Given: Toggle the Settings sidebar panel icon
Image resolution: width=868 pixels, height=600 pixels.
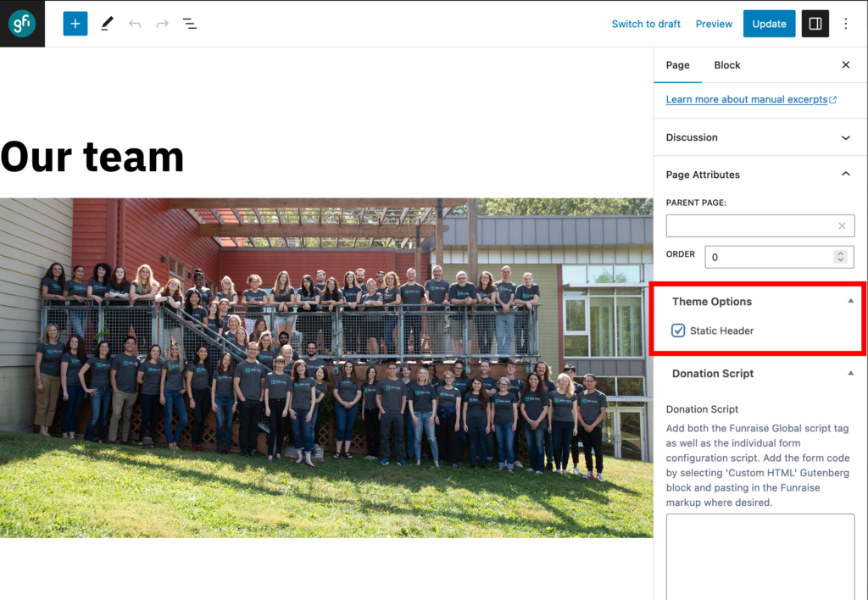Looking at the screenshot, I should (815, 24).
